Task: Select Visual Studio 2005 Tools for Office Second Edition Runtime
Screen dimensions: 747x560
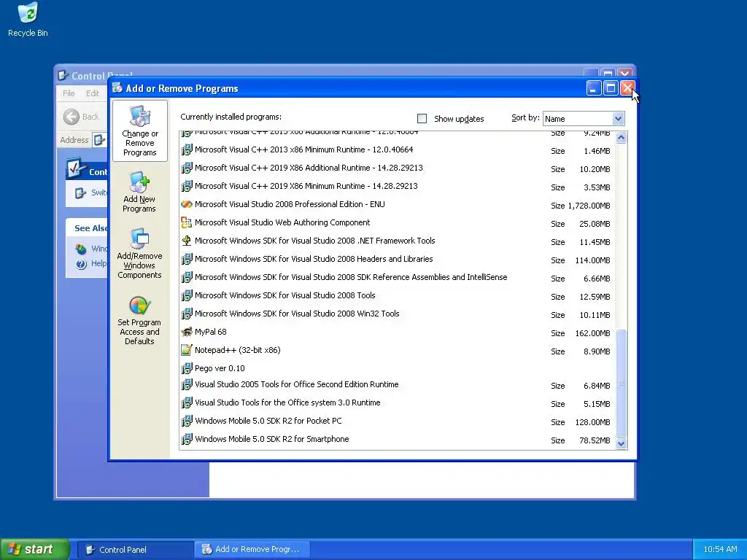Action: [297, 385]
